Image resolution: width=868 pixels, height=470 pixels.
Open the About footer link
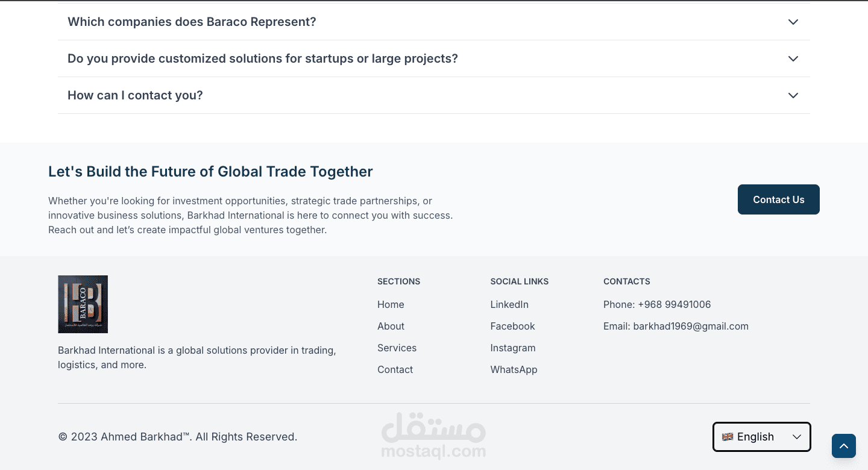[x=391, y=327]
